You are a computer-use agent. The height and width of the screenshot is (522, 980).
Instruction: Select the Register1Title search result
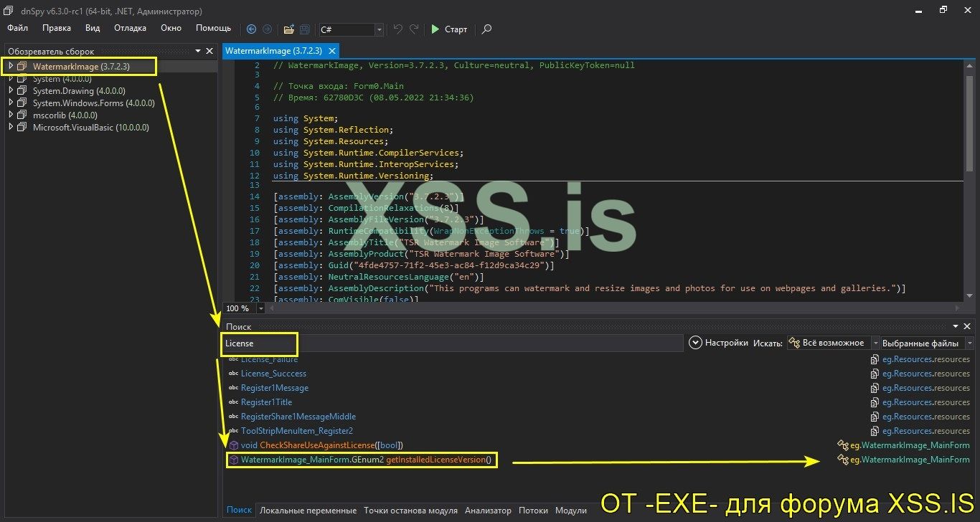pyautogui.click(x=266, y=402)
